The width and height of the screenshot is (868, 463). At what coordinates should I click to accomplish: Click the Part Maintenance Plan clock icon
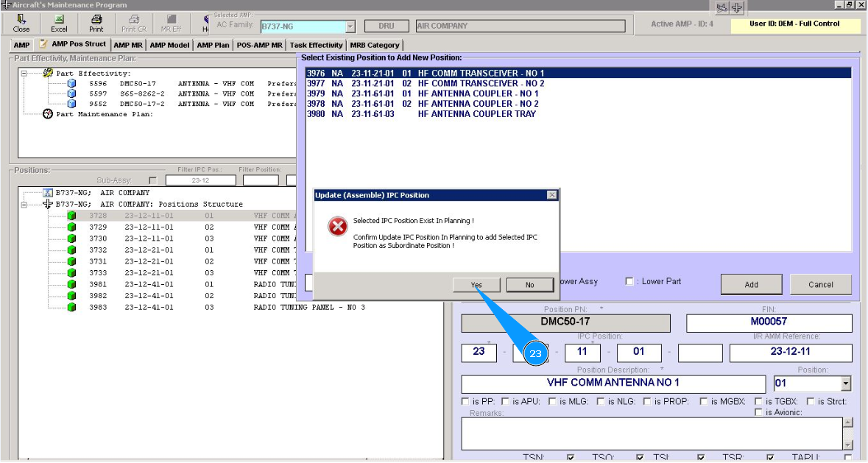coord(49,114)
